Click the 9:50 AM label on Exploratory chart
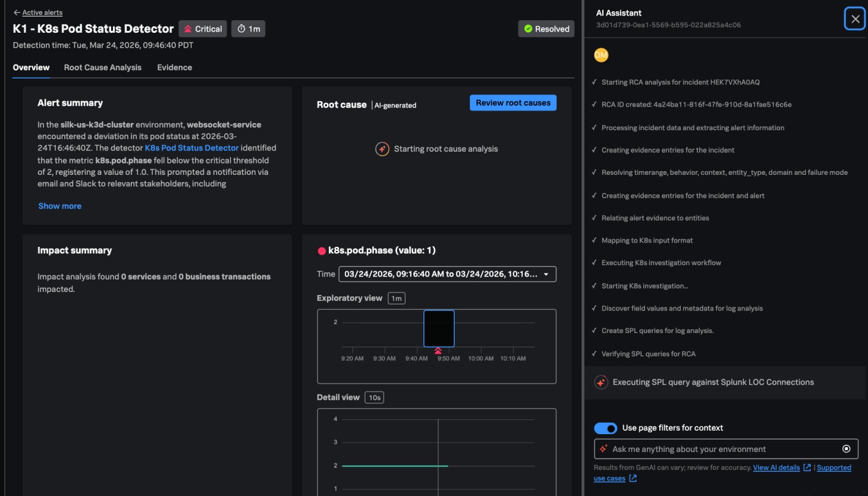 (448, 359)
